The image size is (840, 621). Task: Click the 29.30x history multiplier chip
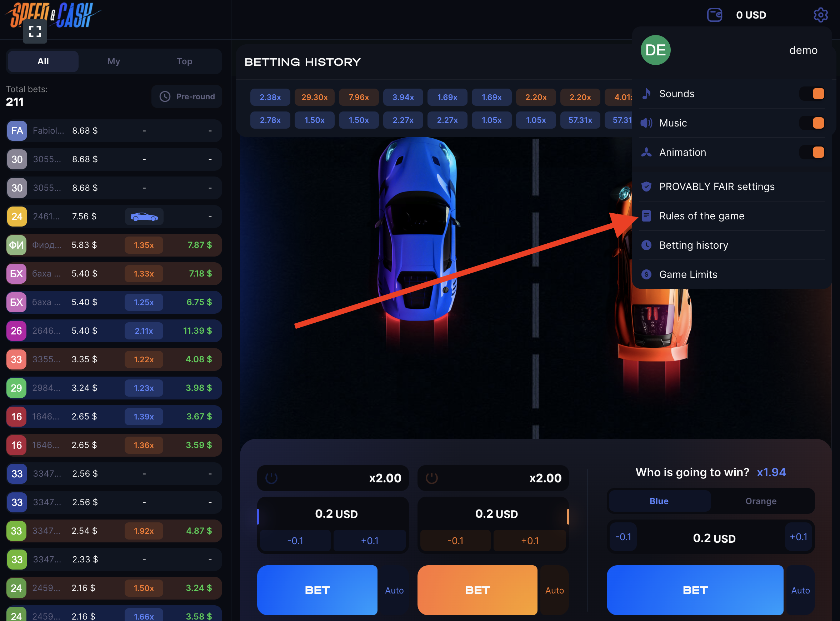314,97
